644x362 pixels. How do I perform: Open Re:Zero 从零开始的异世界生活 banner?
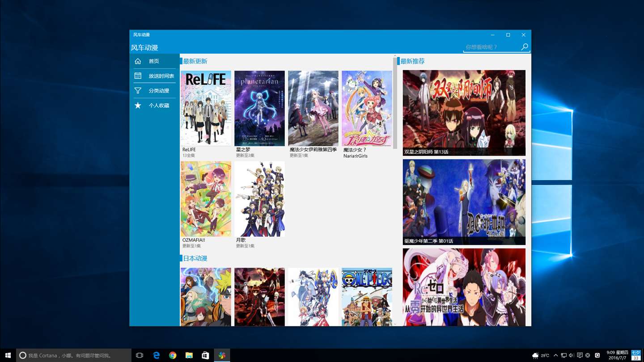(464, 287)
